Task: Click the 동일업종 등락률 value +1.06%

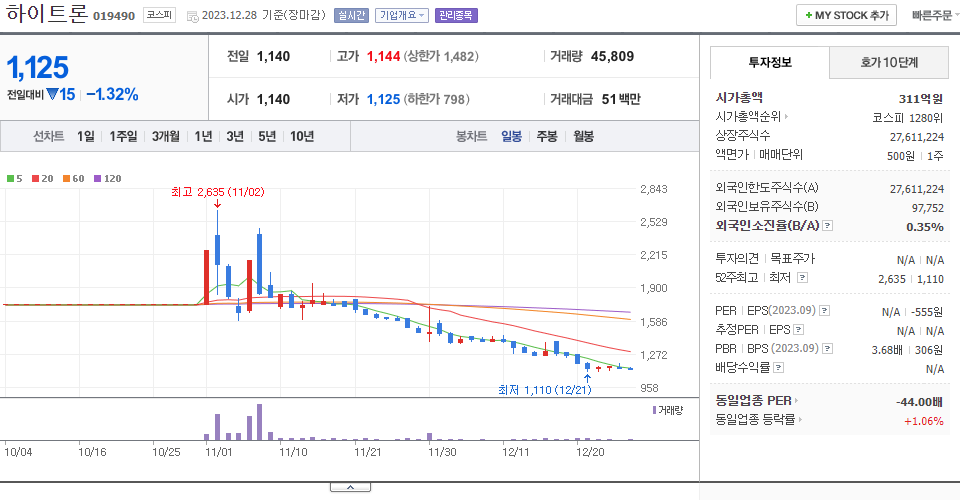Action: (x=923, y=421)
